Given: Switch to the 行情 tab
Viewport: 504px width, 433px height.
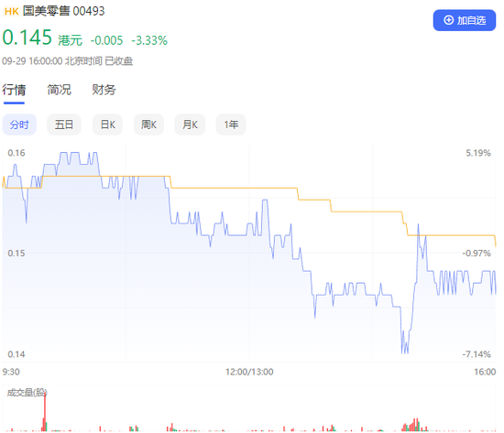Looking at the screenshot, I should point(14,90).
